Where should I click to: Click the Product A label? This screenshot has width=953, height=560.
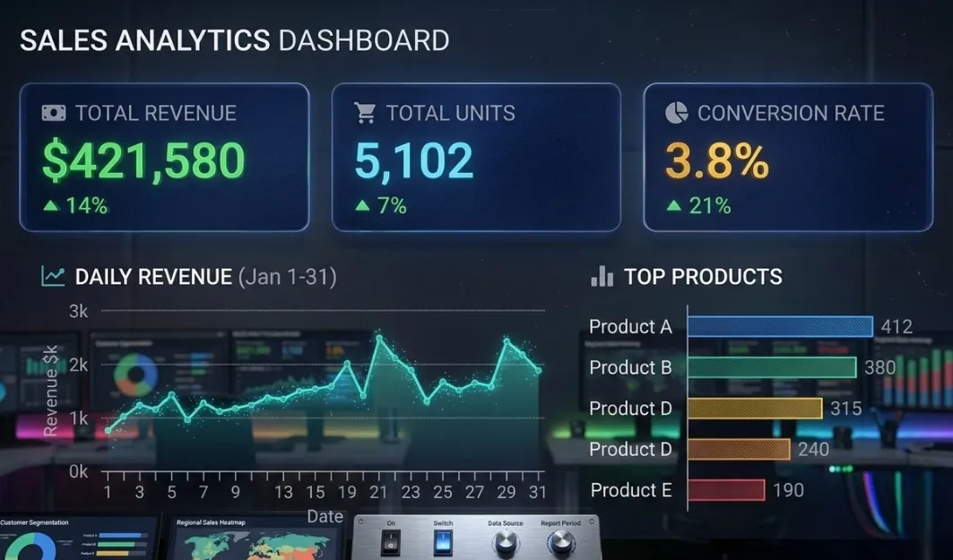(630, 327)
